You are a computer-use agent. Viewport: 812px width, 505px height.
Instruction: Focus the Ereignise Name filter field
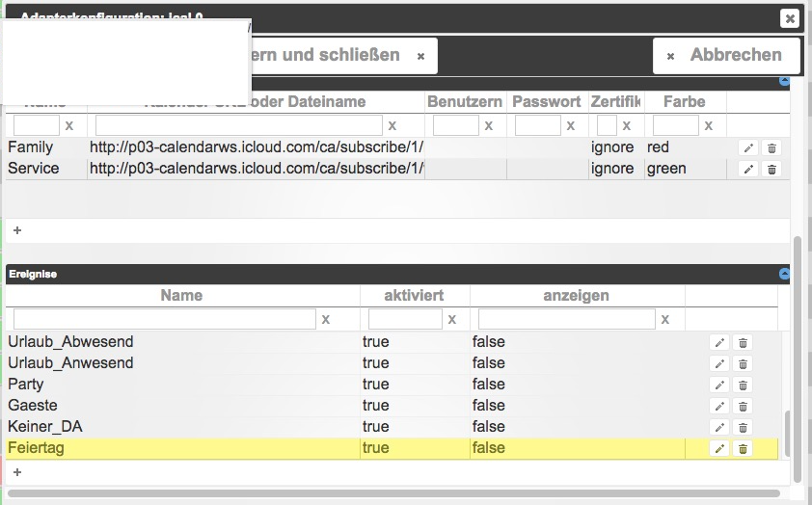point(165,319)
